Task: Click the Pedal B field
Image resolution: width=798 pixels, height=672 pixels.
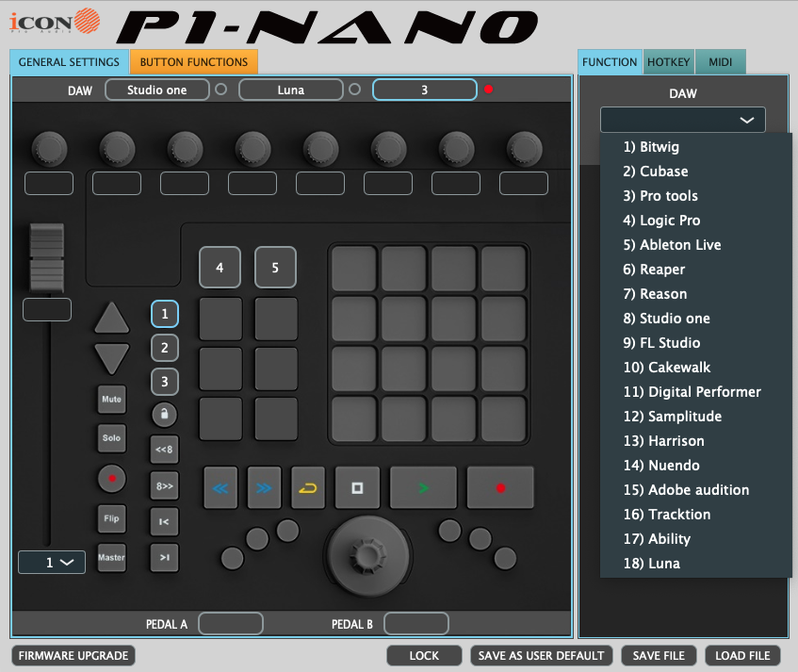Action: (x=416, y=624)
